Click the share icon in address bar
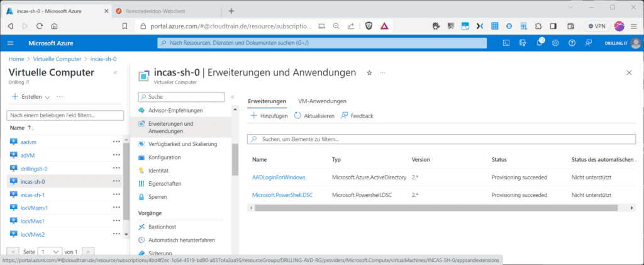644x265 pixels. pyautogui.click(x=351, y=26)
